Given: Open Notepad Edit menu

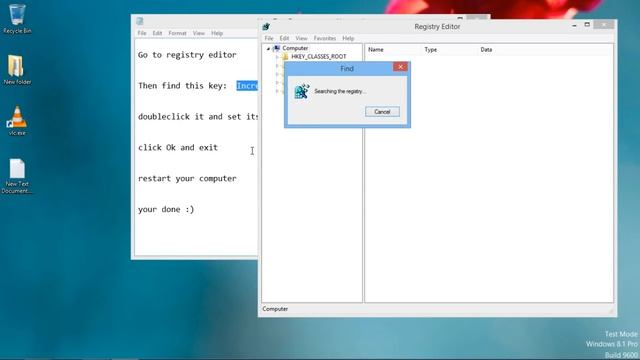Looking at the screenshot, I should (157, 33).
